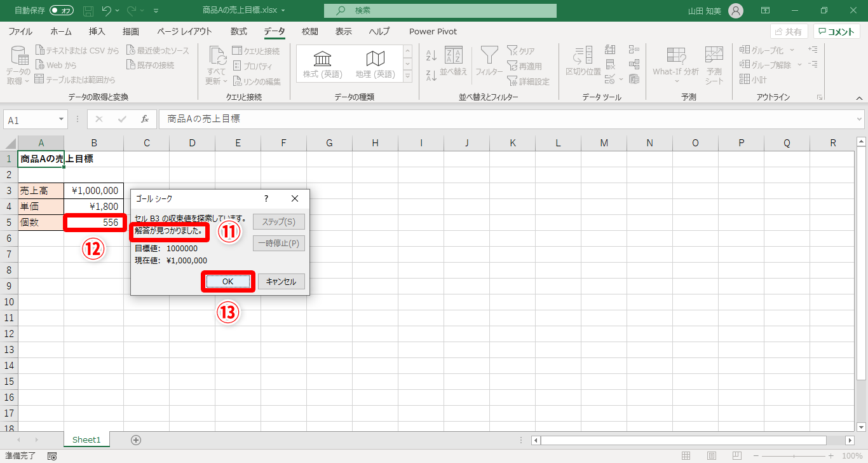Open Queries & Connections (クエリと接続) pane
Image resolution: width=868 pixels, height=463 pixels.
[x=255, y=51]
